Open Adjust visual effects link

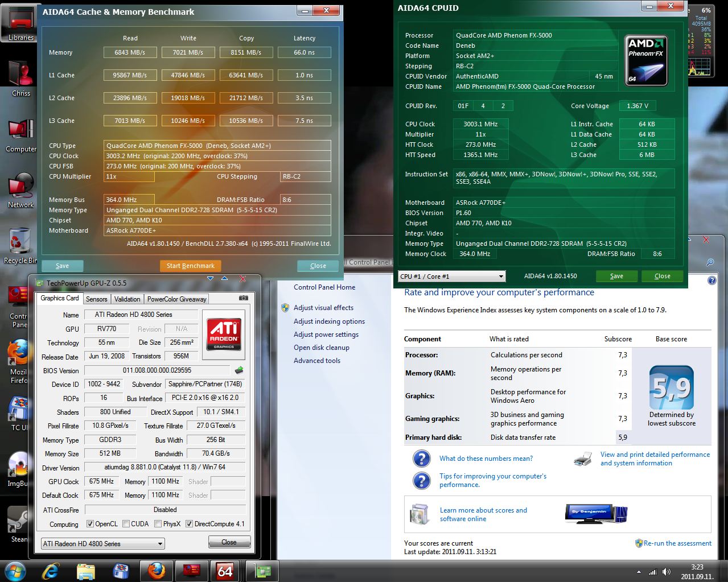pyautogui.click(x=323, y=308)
